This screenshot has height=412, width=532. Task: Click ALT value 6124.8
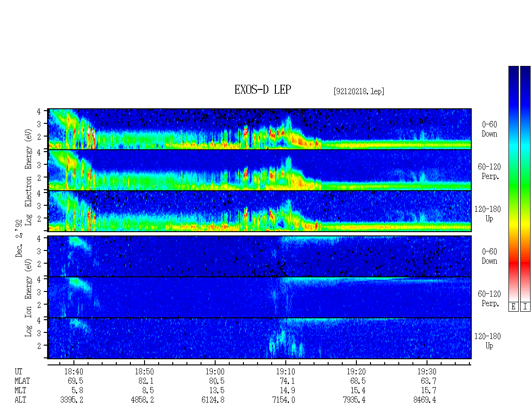(x=213, y=400)
